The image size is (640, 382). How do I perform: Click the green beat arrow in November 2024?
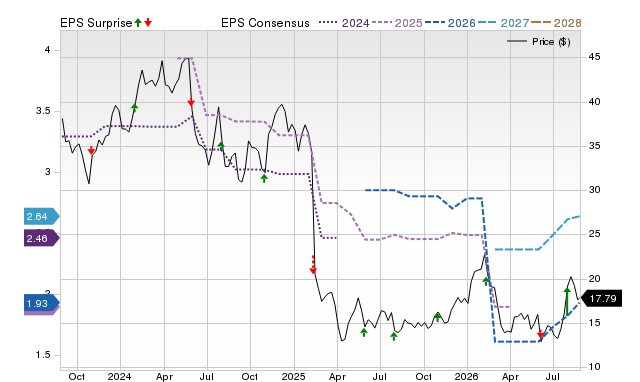click(264, 178)
